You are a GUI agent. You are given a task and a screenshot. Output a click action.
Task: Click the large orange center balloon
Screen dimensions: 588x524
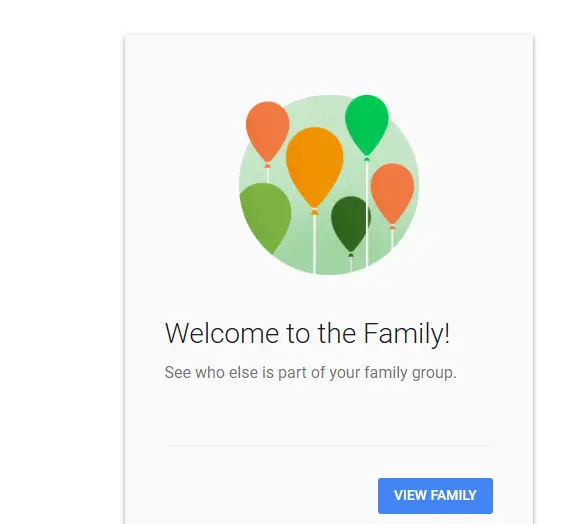314,167
